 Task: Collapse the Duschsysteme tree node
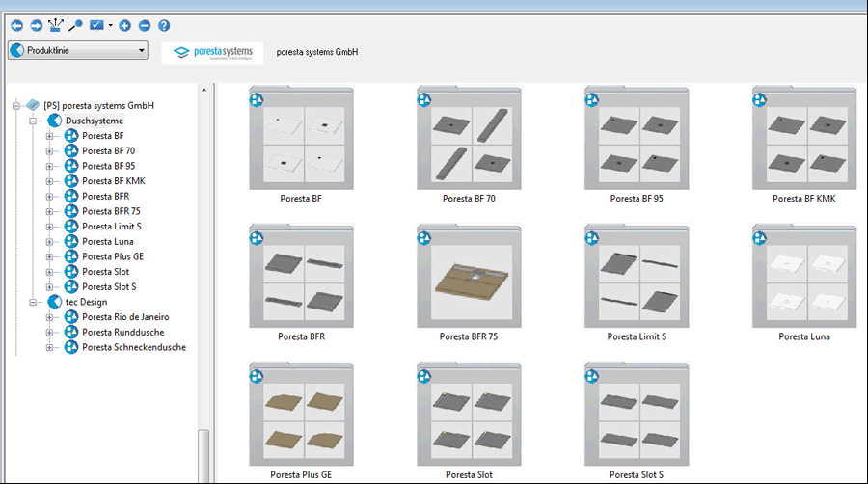(33, 121)
